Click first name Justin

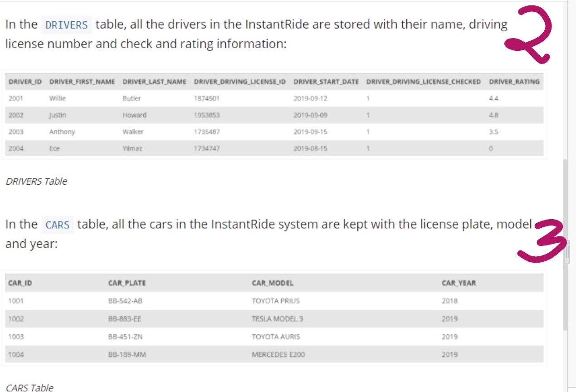[x=58, y=115]
